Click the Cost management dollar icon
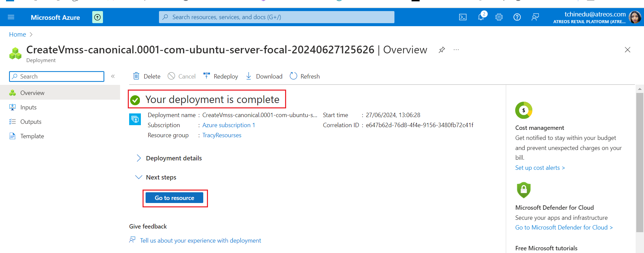The width and height of the screenshot is (644, 253). 524,110
